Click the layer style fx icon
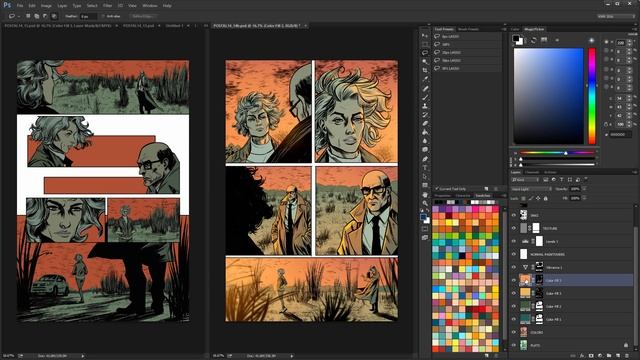 pyautogui.click(x=582, y=356)
